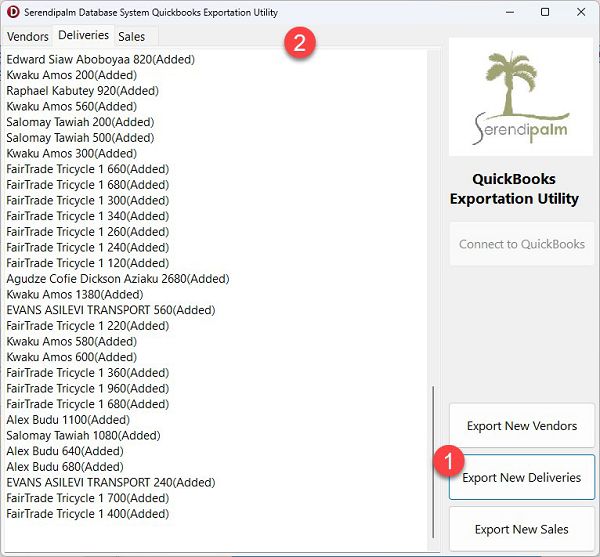Select row Alex Budu 1100(Added)

tap(68, 420)
